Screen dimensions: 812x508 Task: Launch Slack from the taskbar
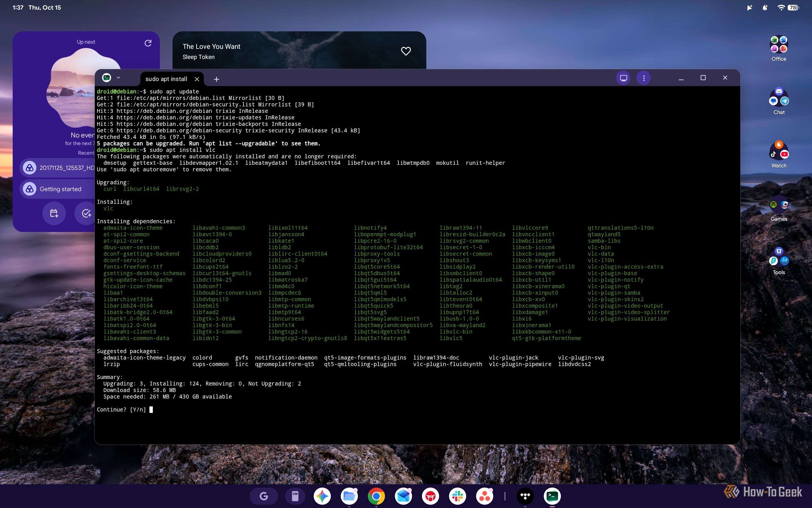[458, 496]
